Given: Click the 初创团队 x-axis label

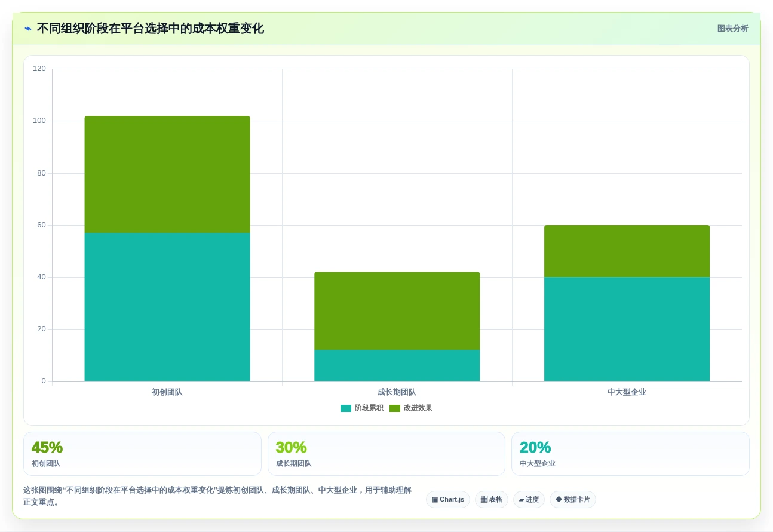Looking at the screenshot, I should 167,392.
